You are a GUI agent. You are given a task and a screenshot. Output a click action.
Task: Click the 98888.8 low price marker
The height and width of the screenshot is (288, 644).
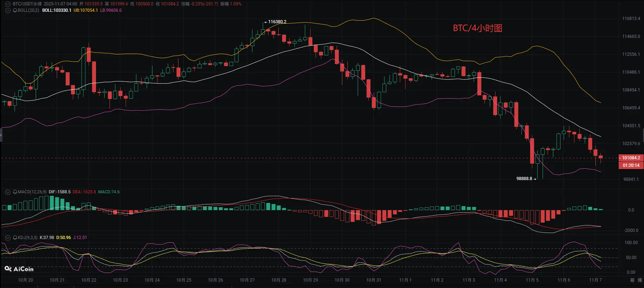coord(526,179)
